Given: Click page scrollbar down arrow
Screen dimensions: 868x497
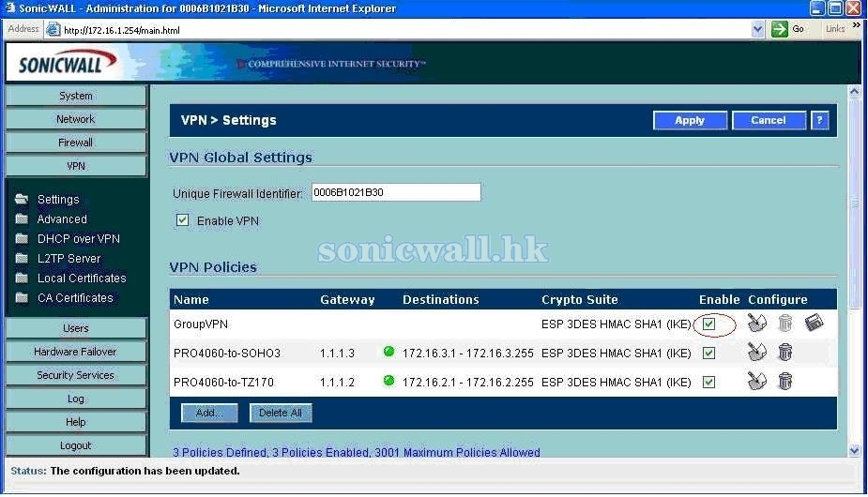Looking at the screenshot, I should pos(854,450).
